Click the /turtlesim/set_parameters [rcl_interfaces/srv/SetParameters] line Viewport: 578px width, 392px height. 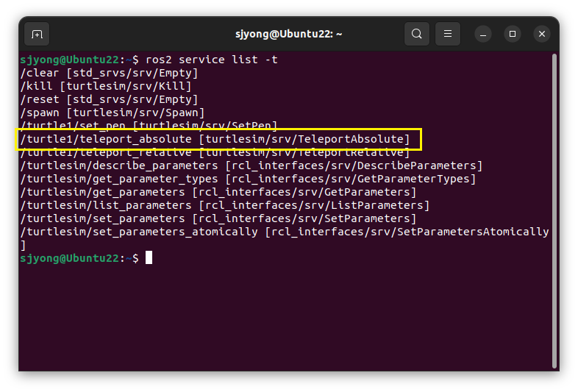pyautogui.click(x=218, y=218)
